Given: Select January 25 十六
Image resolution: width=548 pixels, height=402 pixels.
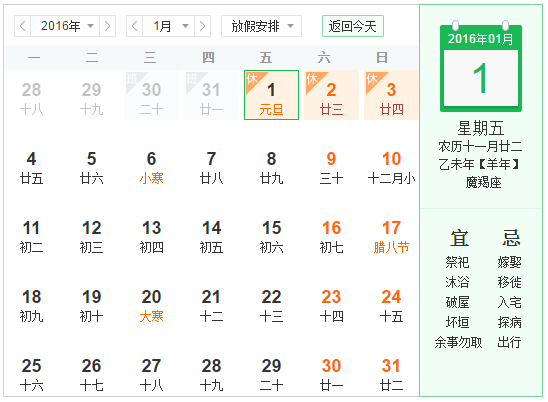Looking at the screenshot, I should coord(31,375).
